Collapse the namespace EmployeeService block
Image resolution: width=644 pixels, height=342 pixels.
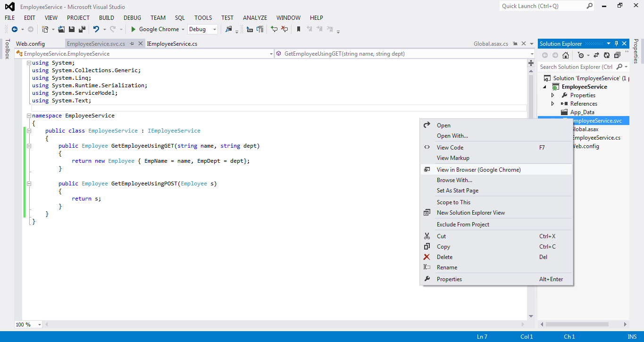[x=29, y=116]
